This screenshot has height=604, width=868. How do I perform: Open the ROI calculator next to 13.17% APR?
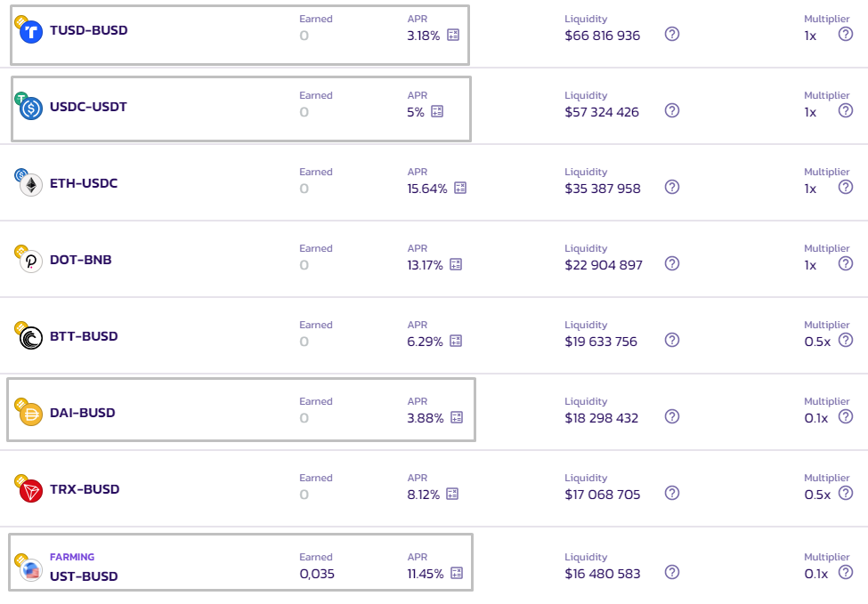pos(456,264)
